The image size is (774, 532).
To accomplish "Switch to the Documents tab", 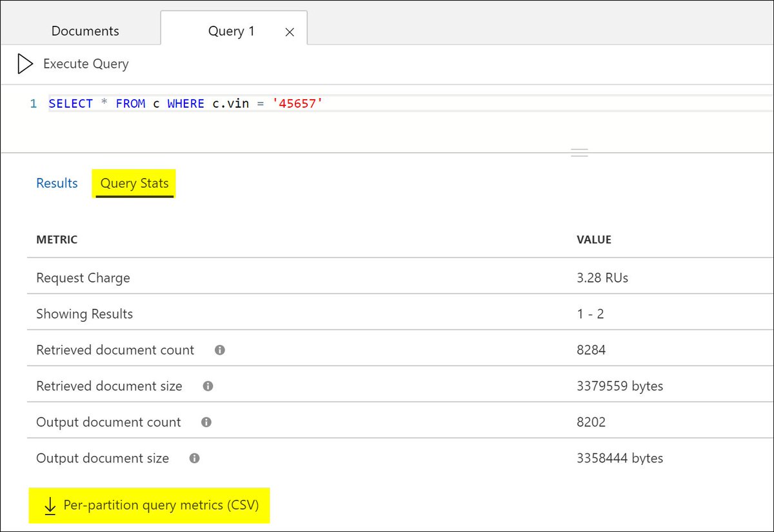I will pyautogui.click(x=85, y=31).
